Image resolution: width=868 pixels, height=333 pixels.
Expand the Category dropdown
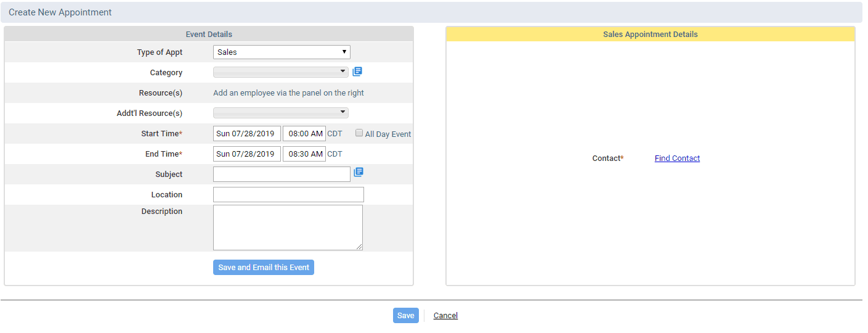tap(281, 72)
